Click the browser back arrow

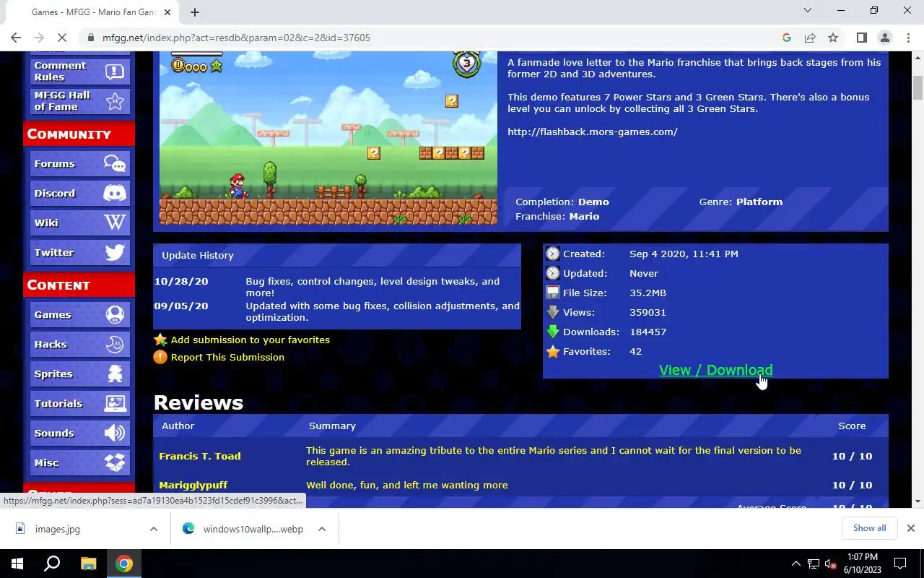pos(16,38)
